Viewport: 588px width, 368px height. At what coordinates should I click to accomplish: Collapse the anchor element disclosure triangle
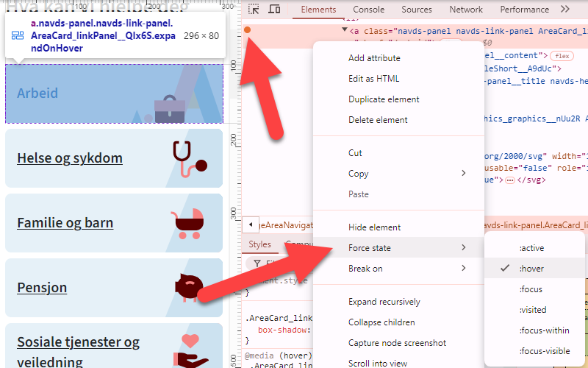344,29
